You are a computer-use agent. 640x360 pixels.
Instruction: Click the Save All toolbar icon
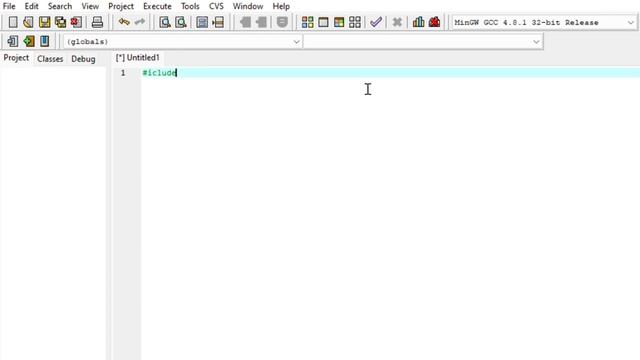point(60,22)
